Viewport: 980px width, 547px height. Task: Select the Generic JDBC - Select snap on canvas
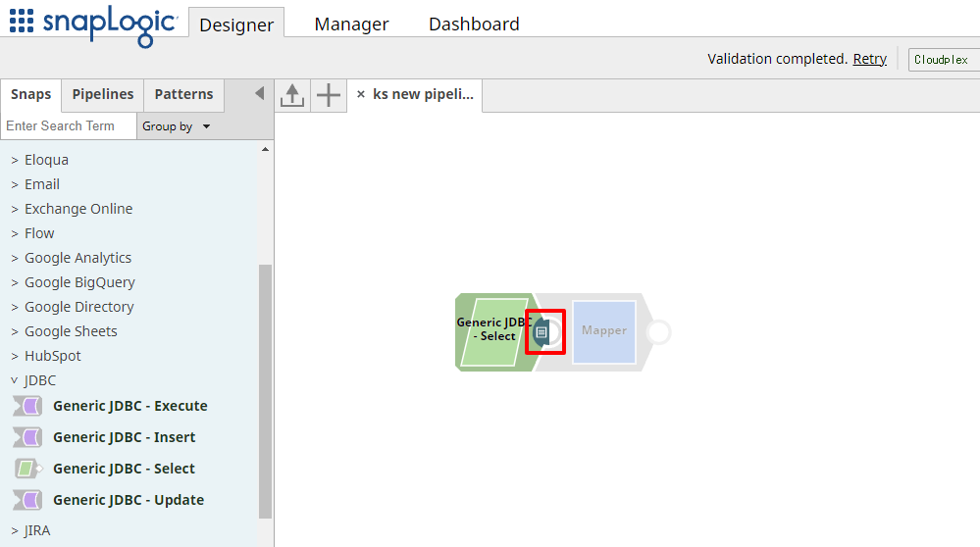[x=493, y=331]
